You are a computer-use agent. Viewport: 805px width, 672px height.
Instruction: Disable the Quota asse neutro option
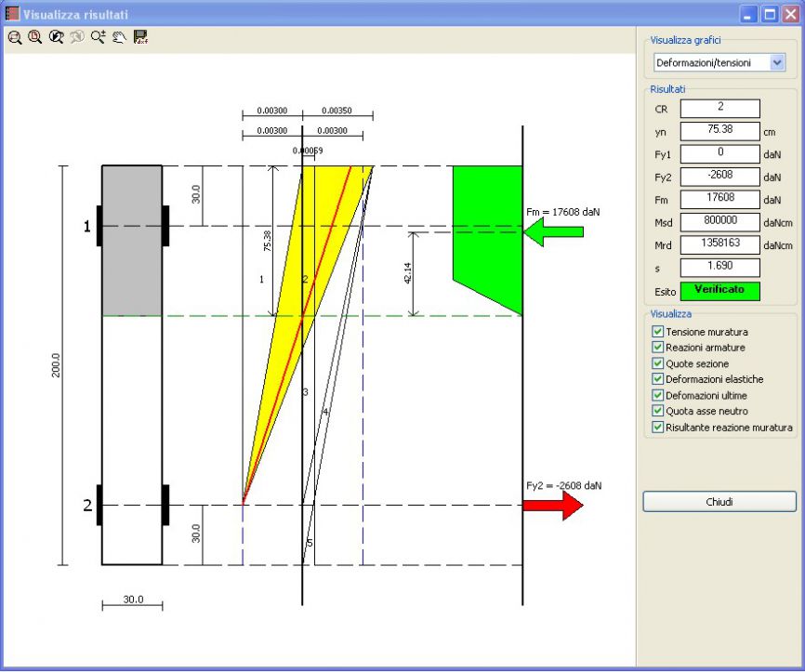tap(658, 411)
